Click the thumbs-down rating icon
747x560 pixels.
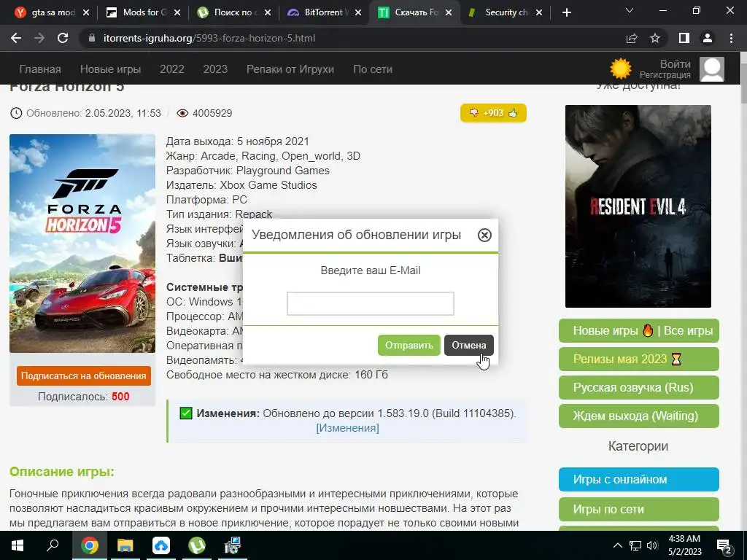[473, 113]
